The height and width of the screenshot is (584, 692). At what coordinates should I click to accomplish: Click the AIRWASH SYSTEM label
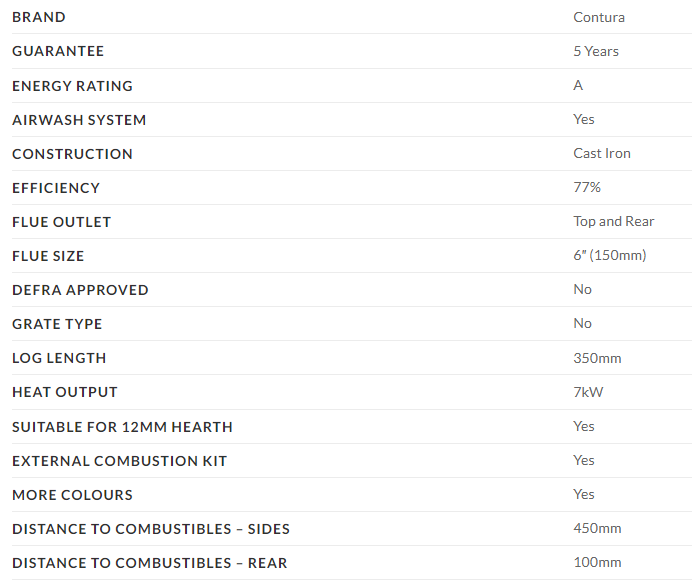79,120
